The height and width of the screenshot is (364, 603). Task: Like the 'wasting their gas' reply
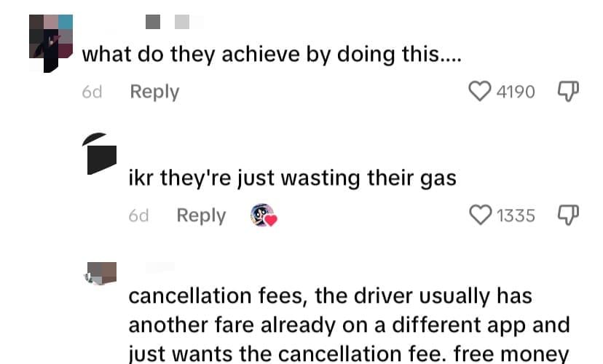[481, 215]
